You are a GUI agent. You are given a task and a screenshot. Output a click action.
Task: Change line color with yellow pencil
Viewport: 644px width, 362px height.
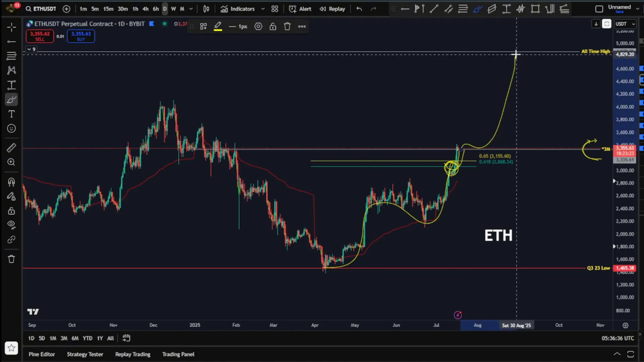218,26
